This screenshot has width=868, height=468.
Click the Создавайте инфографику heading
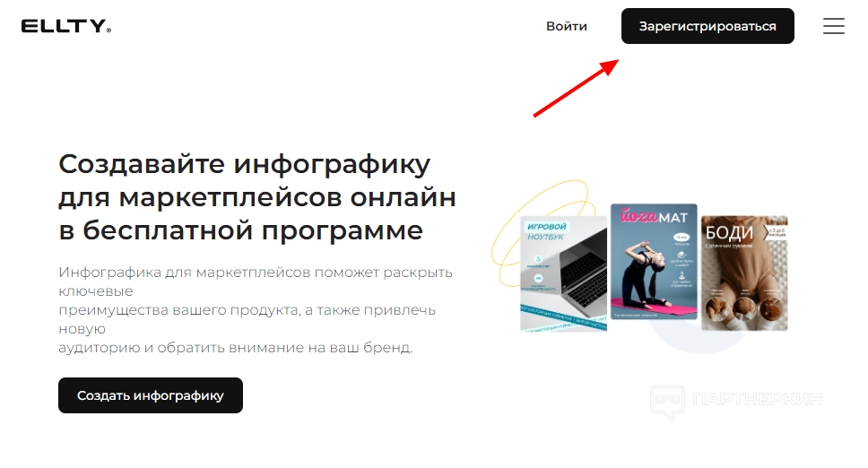(257, 197)
